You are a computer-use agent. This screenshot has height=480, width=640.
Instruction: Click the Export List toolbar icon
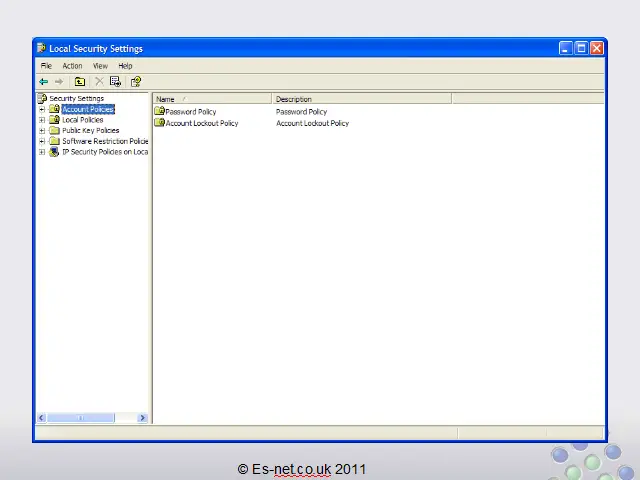click(x=116, y=82)
